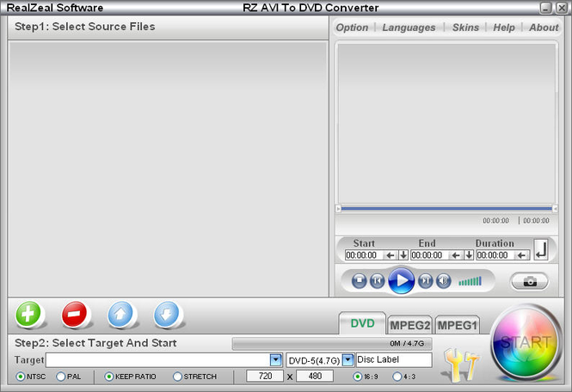Open About menu
The height and width of the screenshot is (392, 572).
point(544,28)
